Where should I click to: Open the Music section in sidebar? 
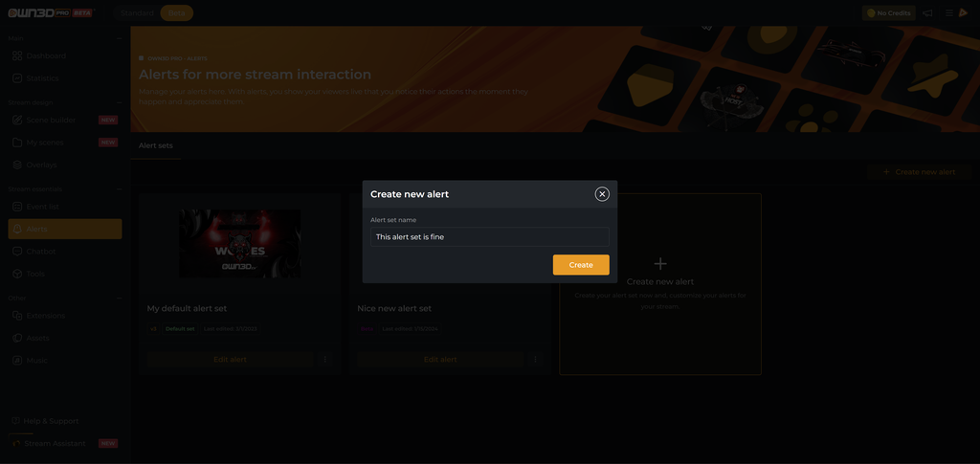click(36, 361)
